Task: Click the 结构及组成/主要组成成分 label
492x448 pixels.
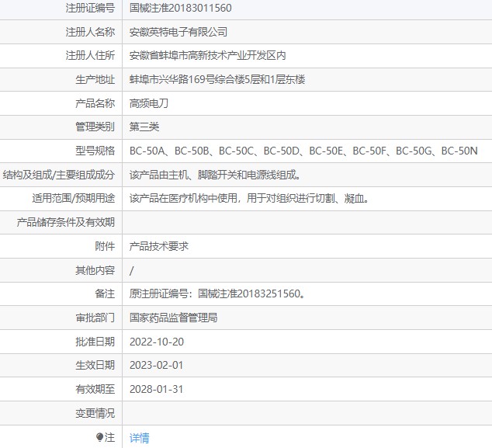Action: click(x=59, y=175)
